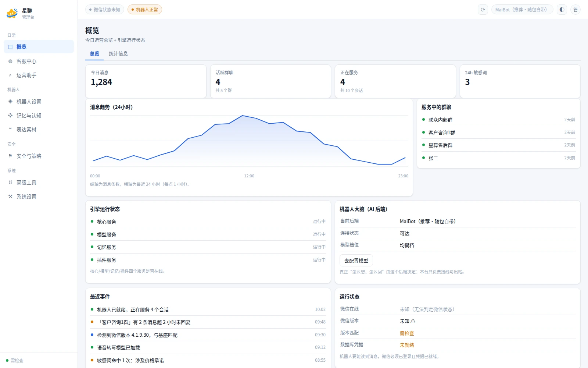
Task: Click event 语音转写模型已加载
Action: click(x=208, y=347)
